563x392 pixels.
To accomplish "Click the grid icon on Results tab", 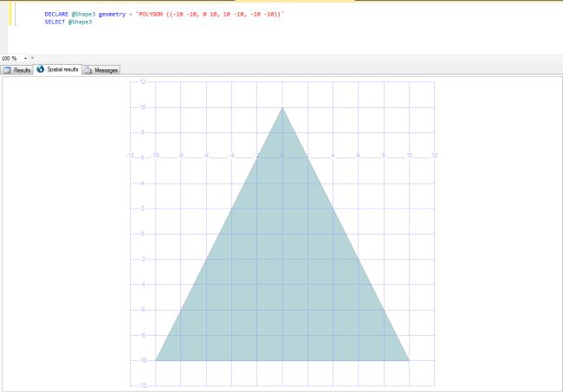I will [x=7, y=70].
